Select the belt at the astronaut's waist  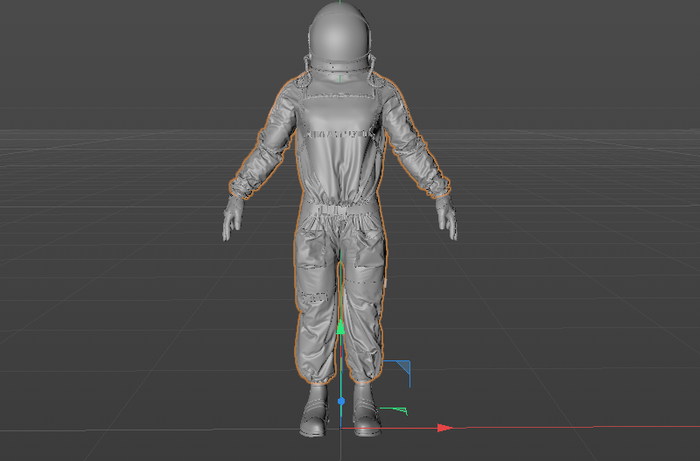(338, 207)
